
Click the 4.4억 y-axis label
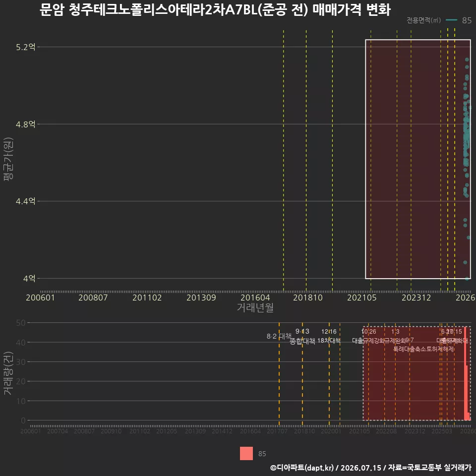click(26, 201)
